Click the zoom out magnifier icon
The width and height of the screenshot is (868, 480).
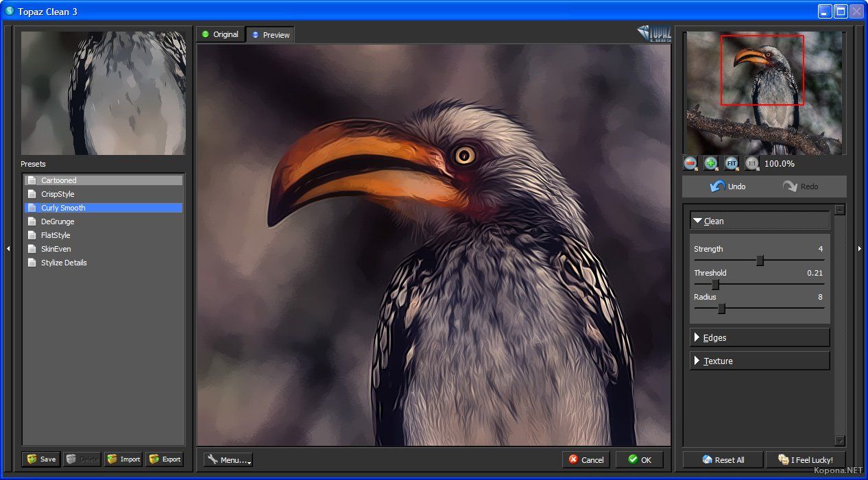click(690, 163)
